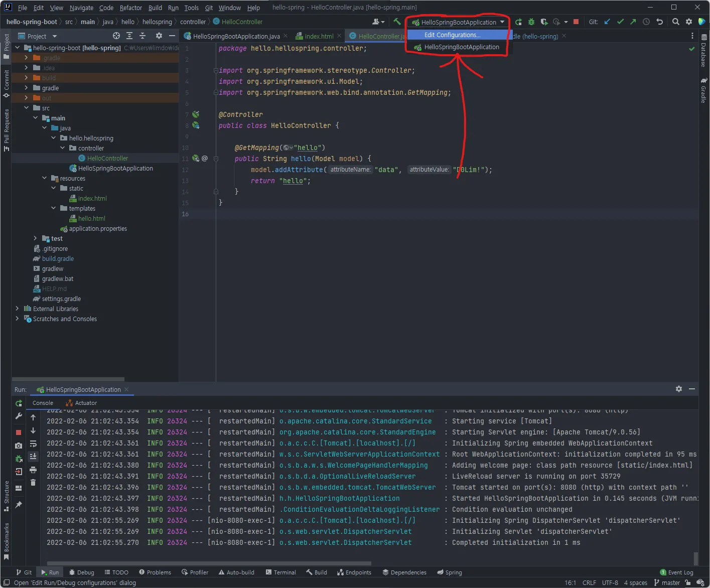Expand Scratches and Consoles node
The width and height of the screenshot is (710, 588).
click(18, 319)
